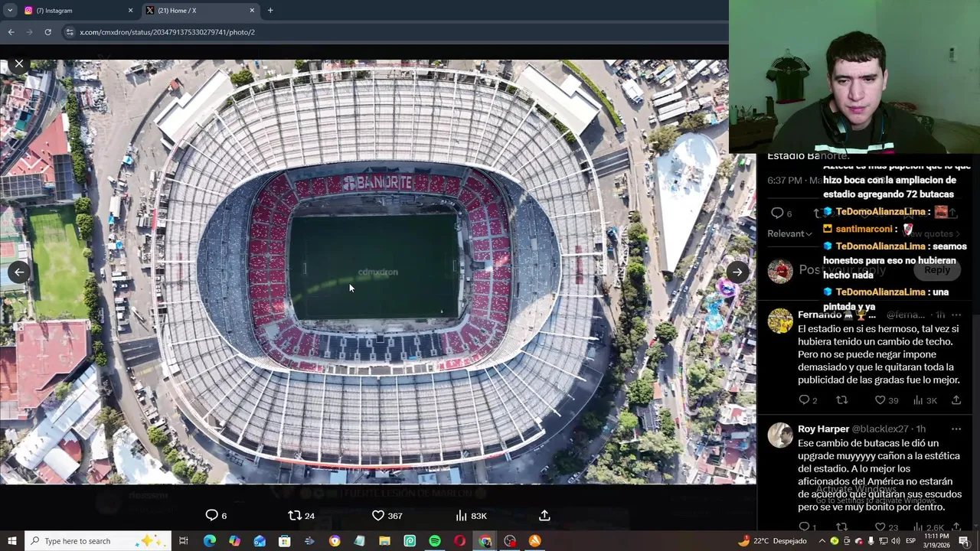The width and height of the screenshot is (980, 551).
Task: Select the Home / X tab
Action: point(201,11)
